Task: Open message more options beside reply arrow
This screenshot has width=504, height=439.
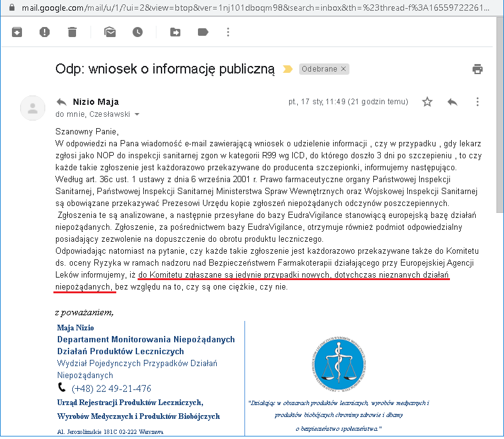Action: coord(478,102)
